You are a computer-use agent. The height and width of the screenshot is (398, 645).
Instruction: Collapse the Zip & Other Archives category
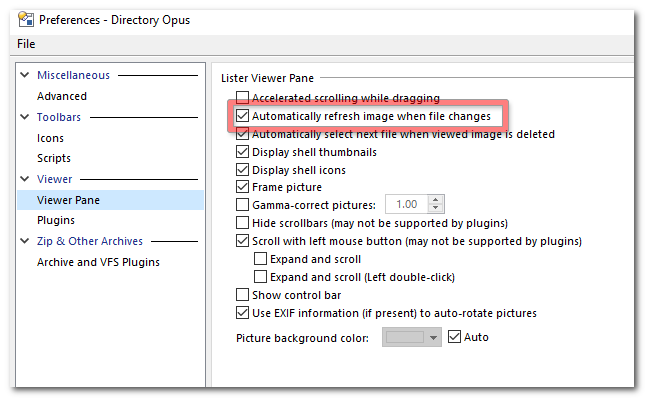pos(25,241)
